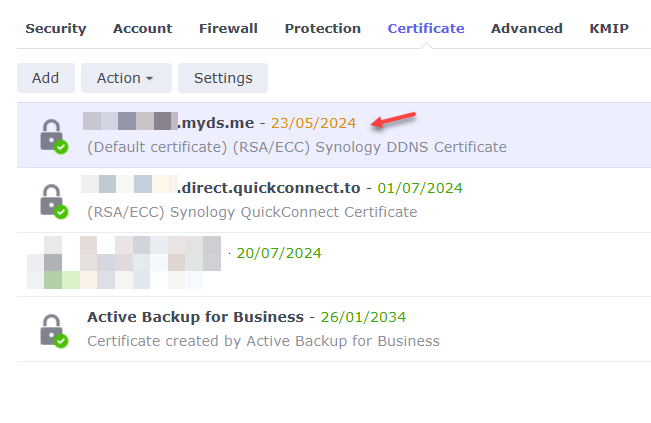Click the 01/07/2024 expiry date
The height and width of the screenshot is (423, 651).
tap(420, 188)
